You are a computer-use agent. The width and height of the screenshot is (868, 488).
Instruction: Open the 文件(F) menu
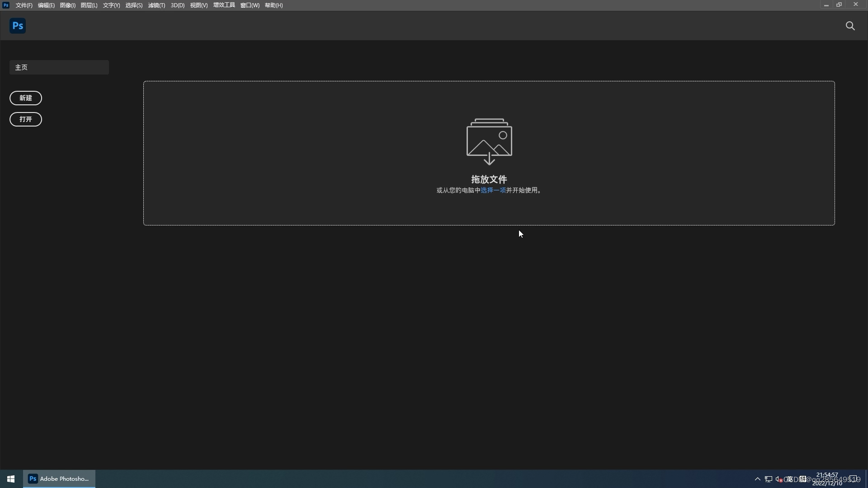(x=24, y=5)
